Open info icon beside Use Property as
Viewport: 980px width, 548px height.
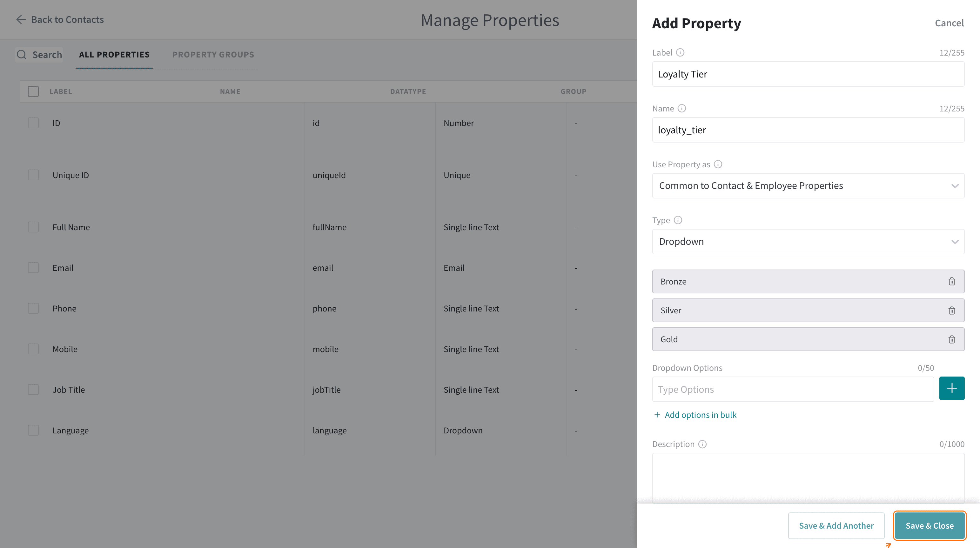pyautogui.click(x=718, y=164)
